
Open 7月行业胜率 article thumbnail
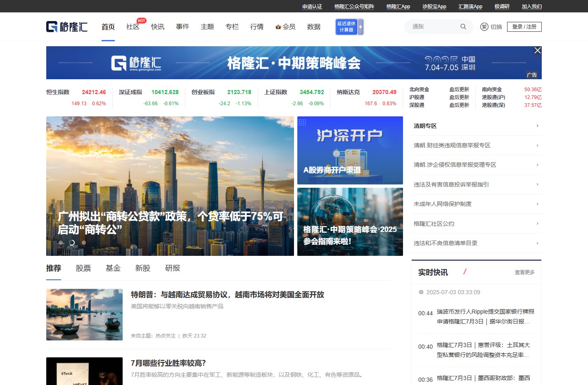(84, 371)
